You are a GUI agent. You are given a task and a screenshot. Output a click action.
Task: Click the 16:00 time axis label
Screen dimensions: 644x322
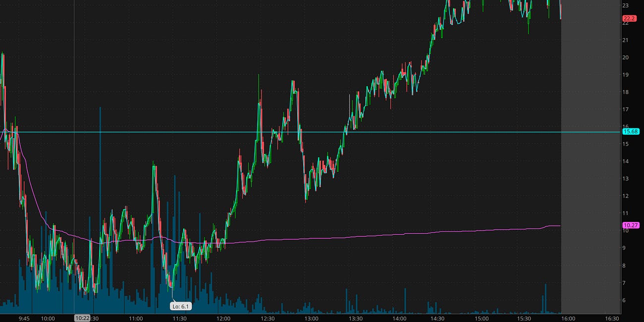568,319
